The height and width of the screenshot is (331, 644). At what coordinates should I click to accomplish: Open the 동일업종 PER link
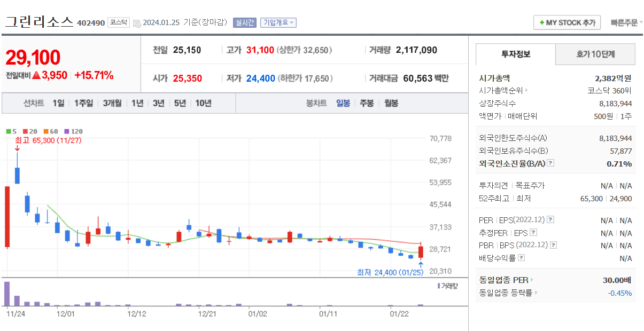(504, 280)
